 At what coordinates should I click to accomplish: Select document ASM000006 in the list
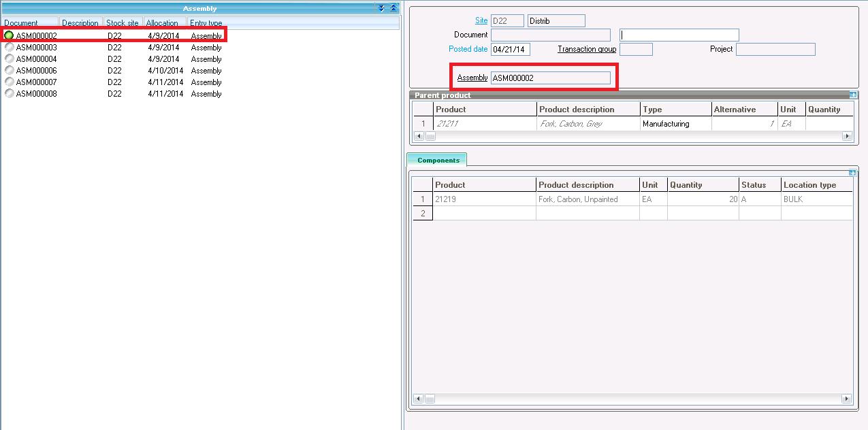click(37, 71)
